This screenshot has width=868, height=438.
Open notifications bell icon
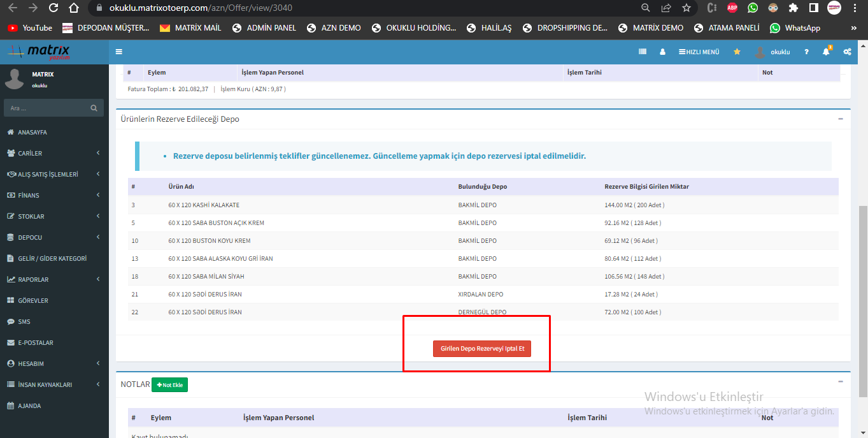click(826, 52)
